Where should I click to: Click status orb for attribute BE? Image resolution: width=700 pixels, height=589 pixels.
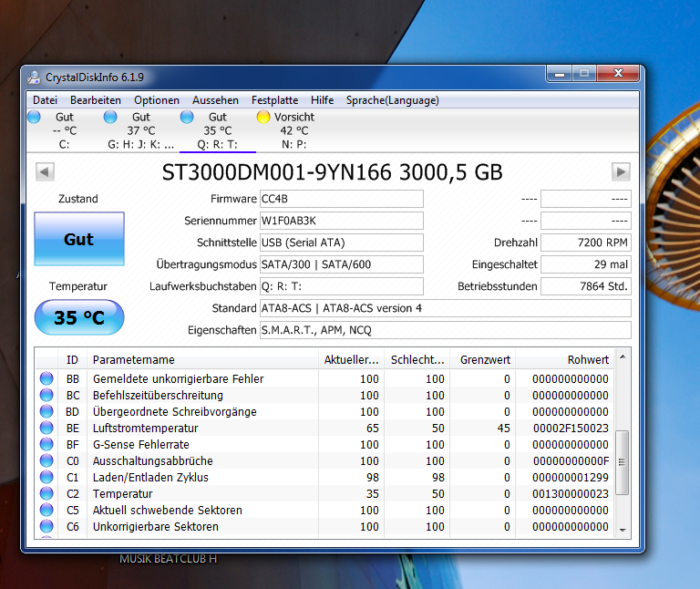pyautogui.click(x=46, y=428)
